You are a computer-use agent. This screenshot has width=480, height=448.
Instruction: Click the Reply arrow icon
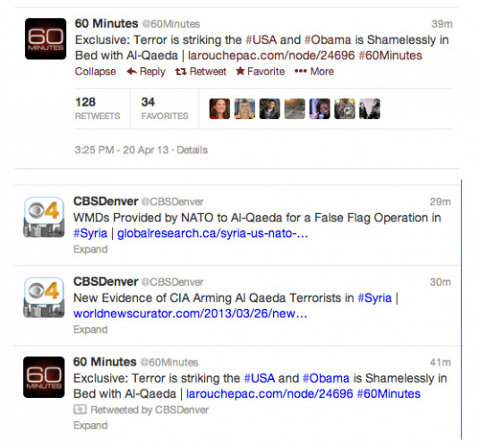tap(132, 72)
